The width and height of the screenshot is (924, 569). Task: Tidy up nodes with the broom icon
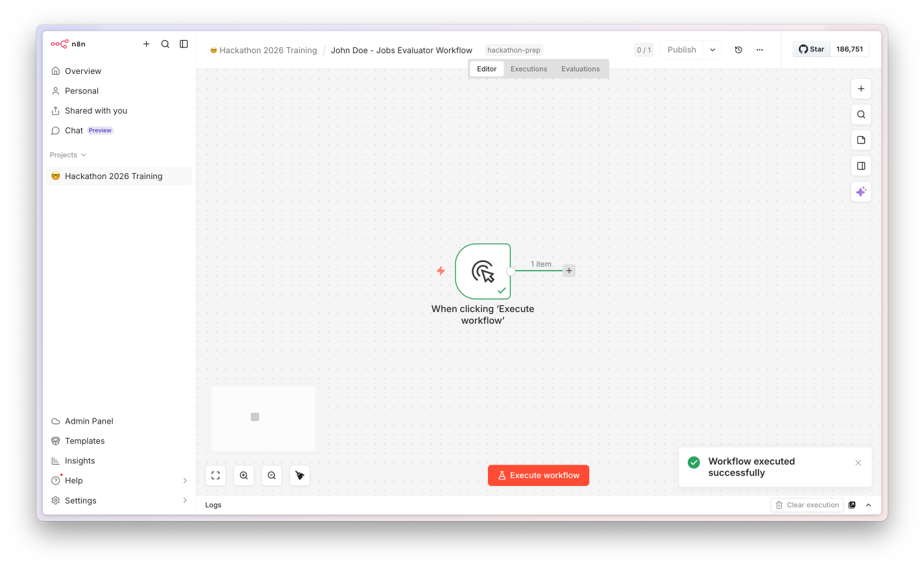pyautogui.click(x=300, y=476)
